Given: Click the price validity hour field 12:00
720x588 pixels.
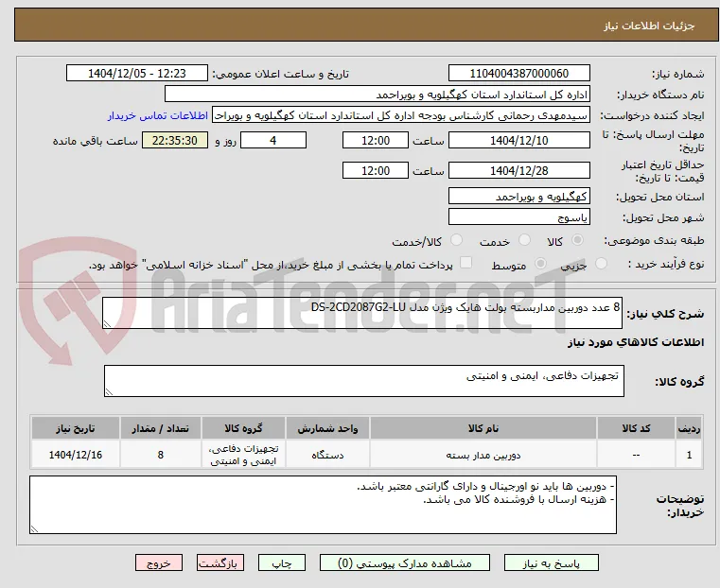Looking at the screenshot, I should [376, 170].
